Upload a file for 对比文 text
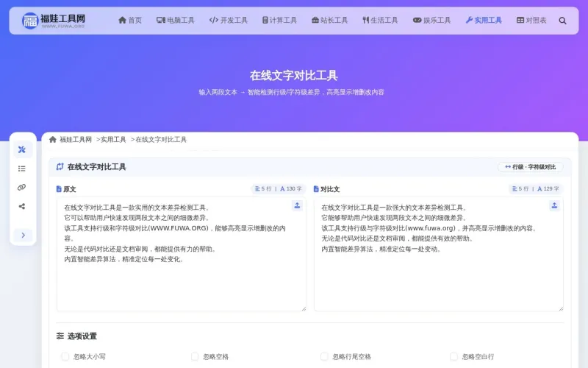Screen dimensions: 588x368 pos(554,205)
